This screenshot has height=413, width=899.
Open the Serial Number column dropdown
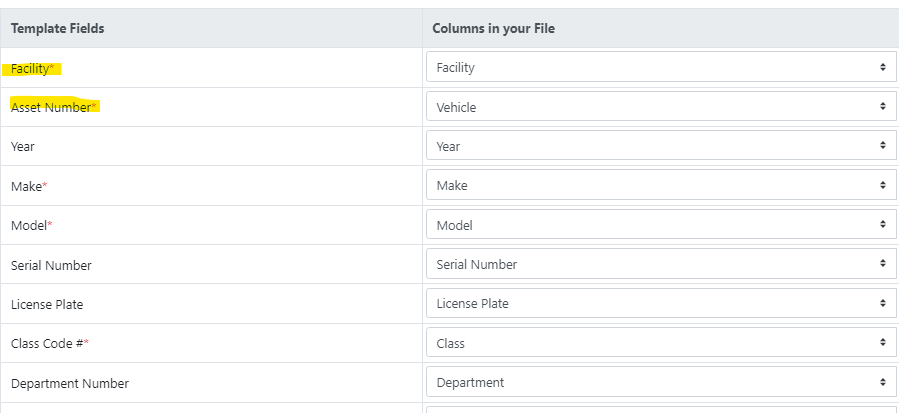tap(660, 264)
